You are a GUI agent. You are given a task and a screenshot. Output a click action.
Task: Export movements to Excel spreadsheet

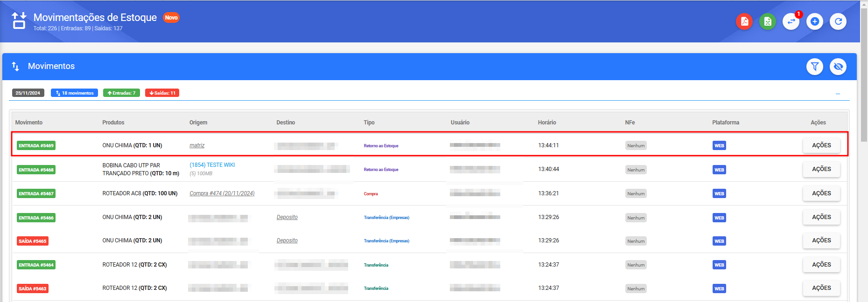tap(767, 21)
